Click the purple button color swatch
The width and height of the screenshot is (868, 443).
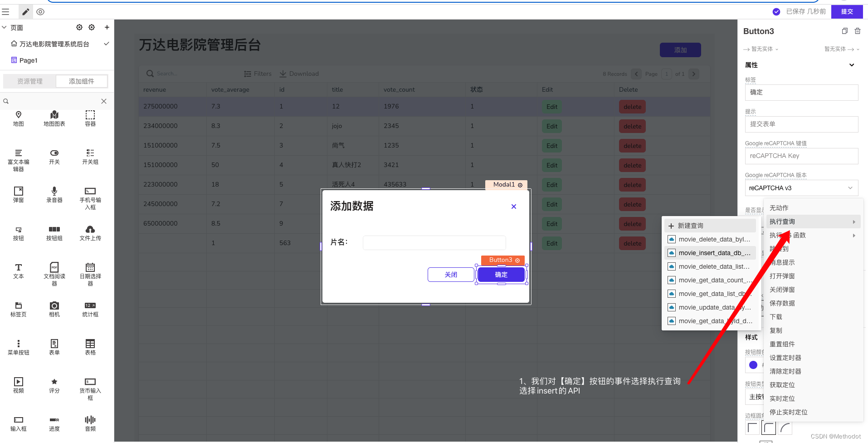753,365
